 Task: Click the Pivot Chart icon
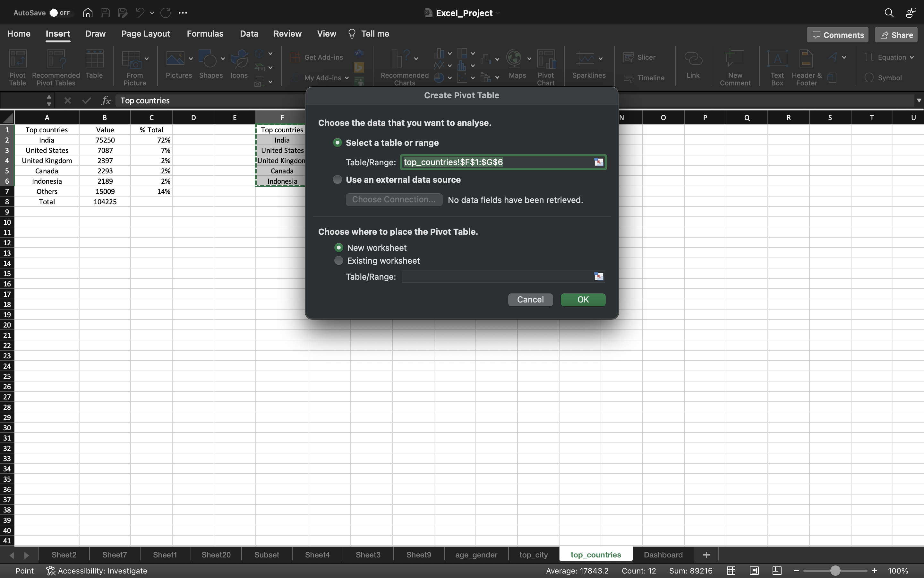[x=546, y=67]
